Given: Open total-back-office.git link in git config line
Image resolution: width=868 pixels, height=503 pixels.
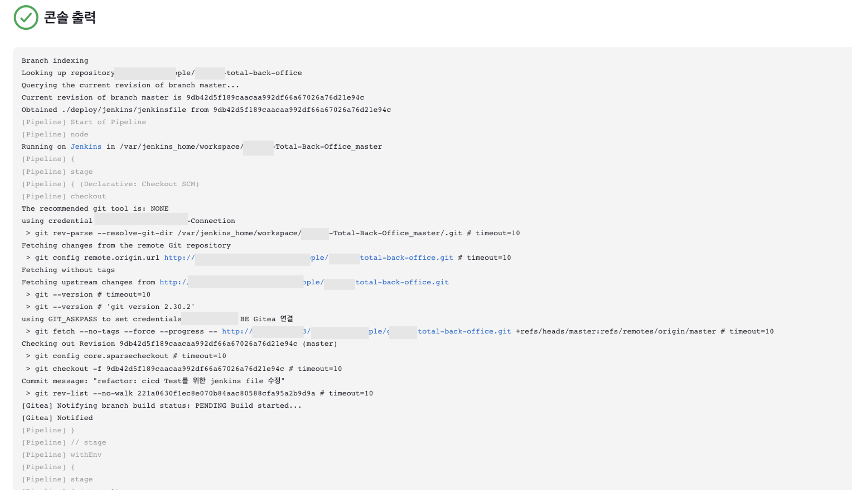Looking at the screenshot, I should 406,257.
